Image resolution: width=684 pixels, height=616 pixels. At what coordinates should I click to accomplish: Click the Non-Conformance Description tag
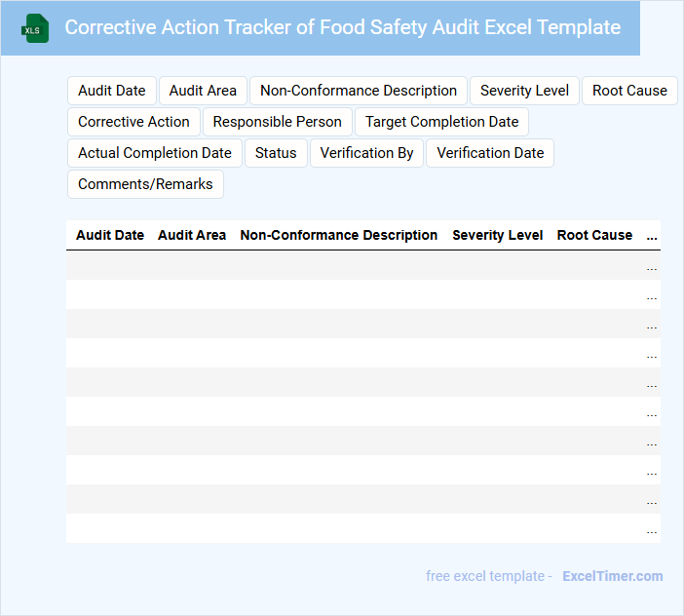[x=359, y=91]
